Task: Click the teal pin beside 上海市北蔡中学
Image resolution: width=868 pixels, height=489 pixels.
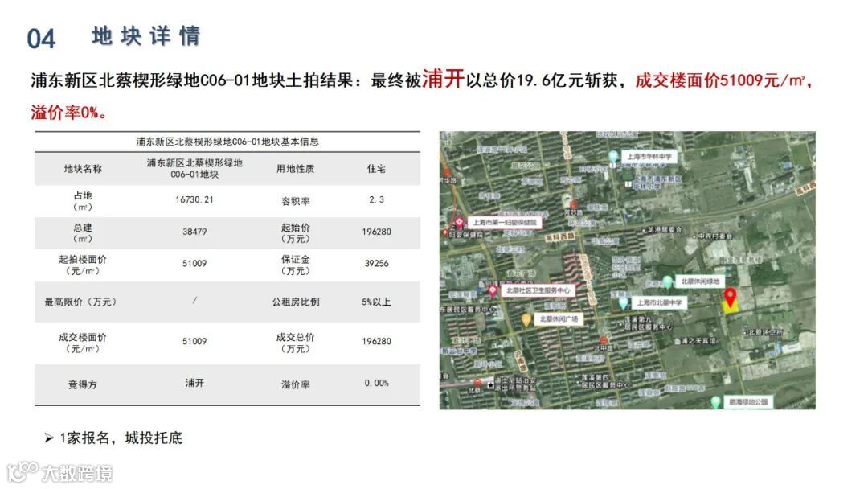Action: [624, 302]
